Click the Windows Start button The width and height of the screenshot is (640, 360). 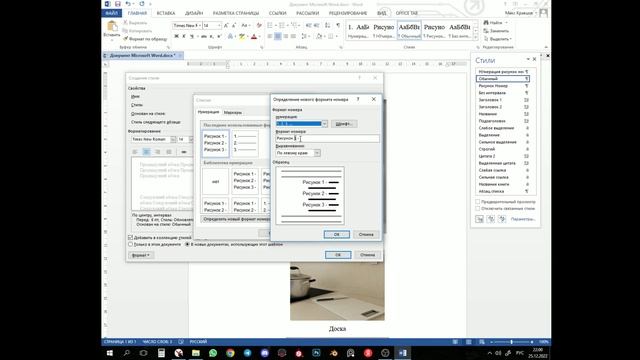(110, 353)
